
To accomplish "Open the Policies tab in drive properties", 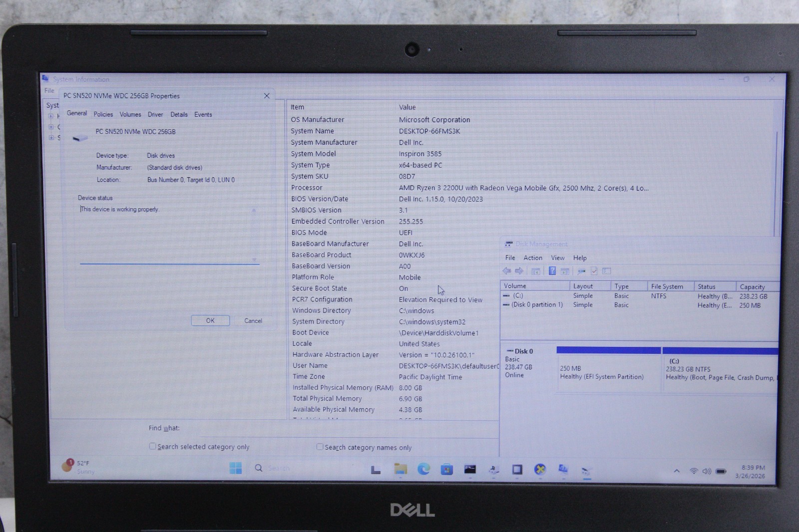I will click(x=103, y=114).
